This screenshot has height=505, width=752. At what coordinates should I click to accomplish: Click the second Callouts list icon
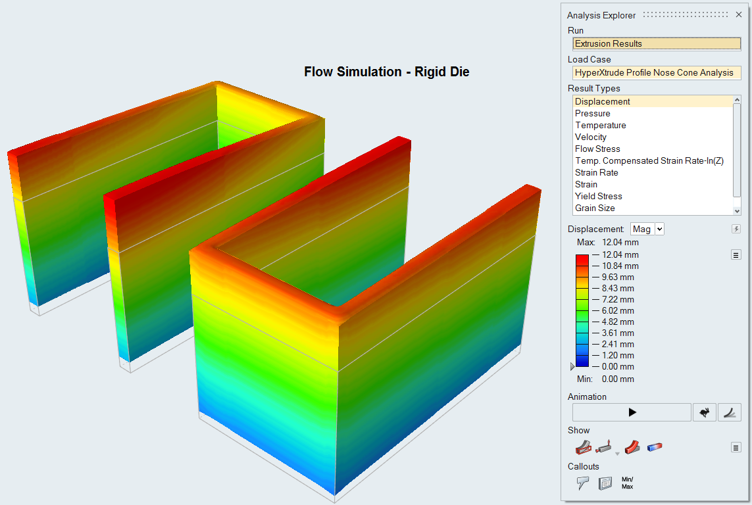(x=604, y=483)
